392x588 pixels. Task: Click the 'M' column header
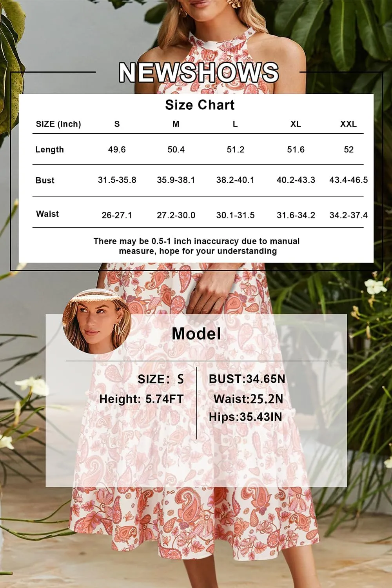click(176, 124)
